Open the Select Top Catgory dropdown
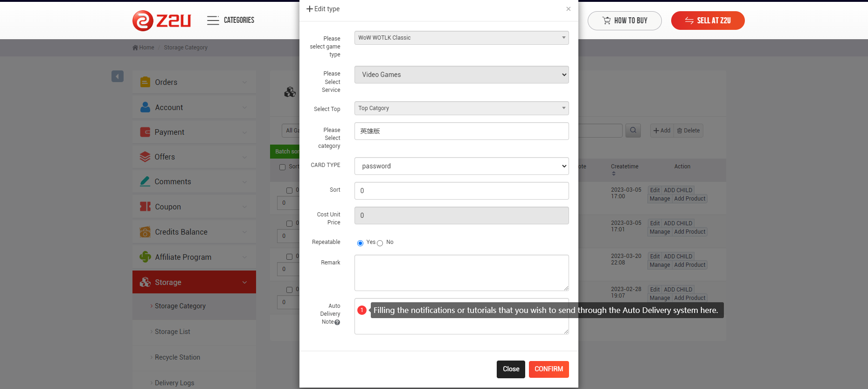Viewport: 868px width, 389px height. click(461, 108)
